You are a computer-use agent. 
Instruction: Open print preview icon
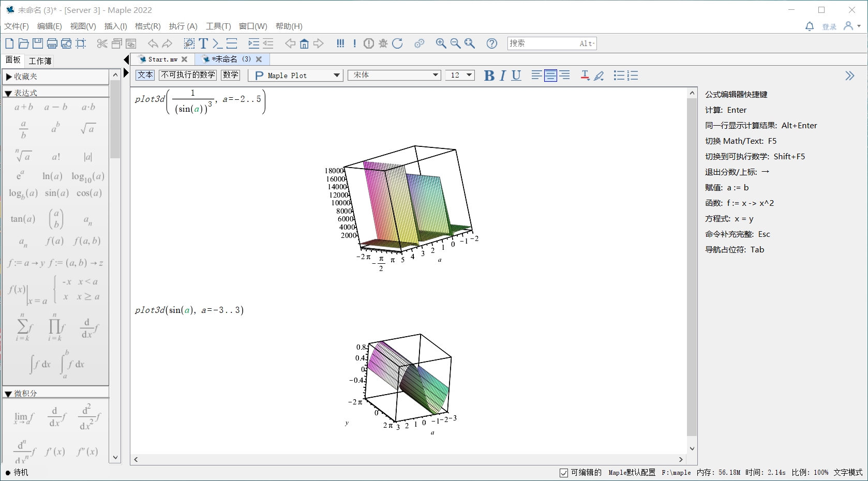pyautogui.click(x=66, y=43)
